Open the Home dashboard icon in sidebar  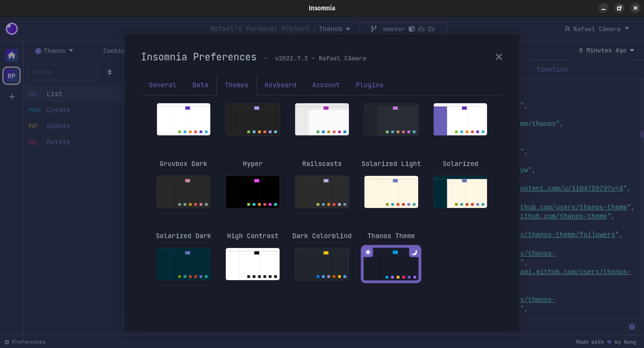click(x=12, y=55)
